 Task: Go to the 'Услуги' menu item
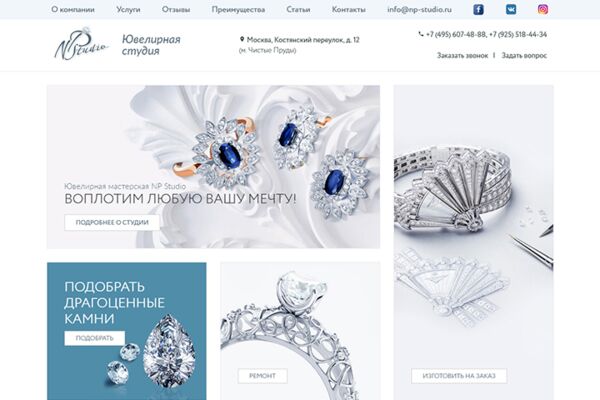coord(128,10)
